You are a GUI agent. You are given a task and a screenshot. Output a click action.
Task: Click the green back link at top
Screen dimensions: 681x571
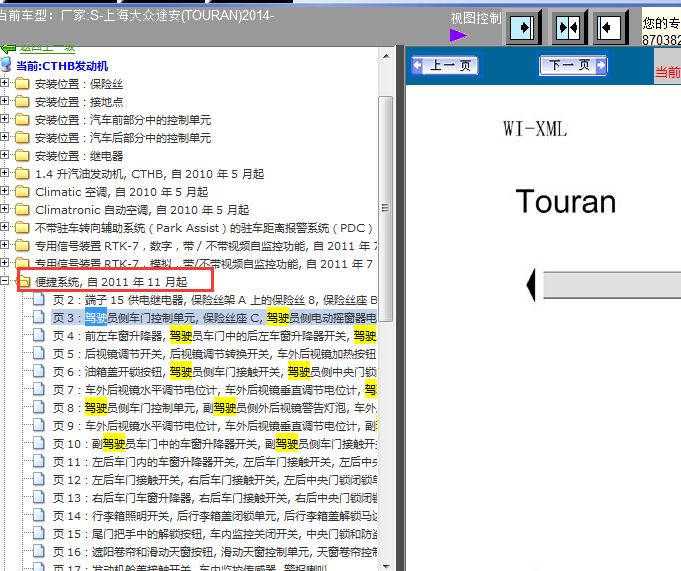47,48
